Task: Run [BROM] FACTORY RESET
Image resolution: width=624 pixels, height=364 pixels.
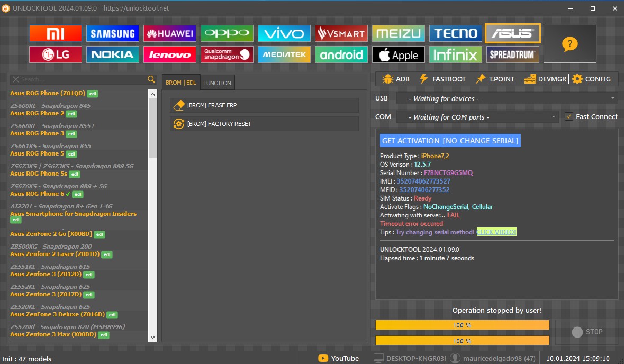Action: pyautogui.click(x=264, y=124)
